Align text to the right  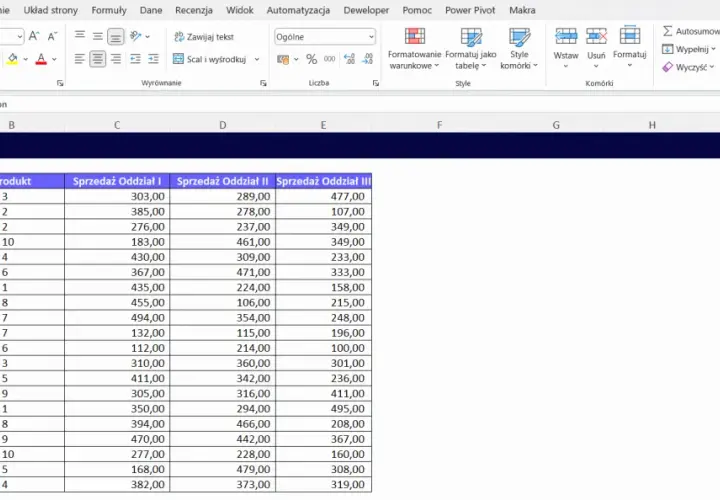point(116,59)
